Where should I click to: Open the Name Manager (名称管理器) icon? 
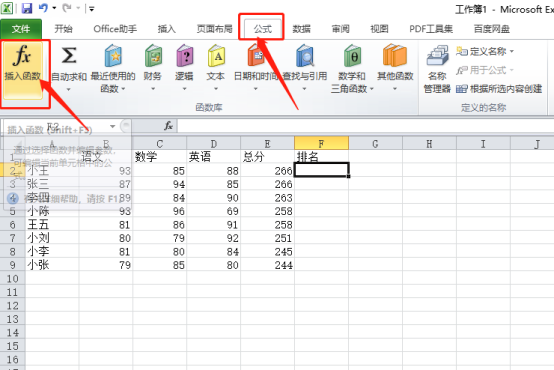[437, 55]
